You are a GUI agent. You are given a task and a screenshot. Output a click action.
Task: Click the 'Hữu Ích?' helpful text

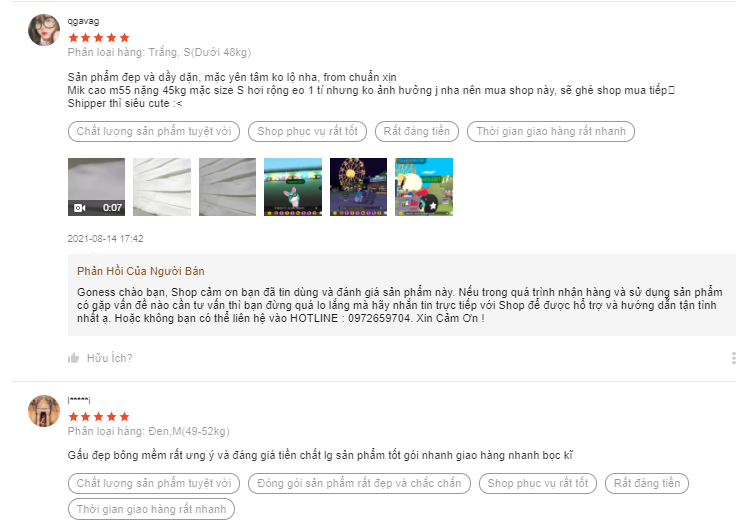pyautogui.click(x=109, y=358)
